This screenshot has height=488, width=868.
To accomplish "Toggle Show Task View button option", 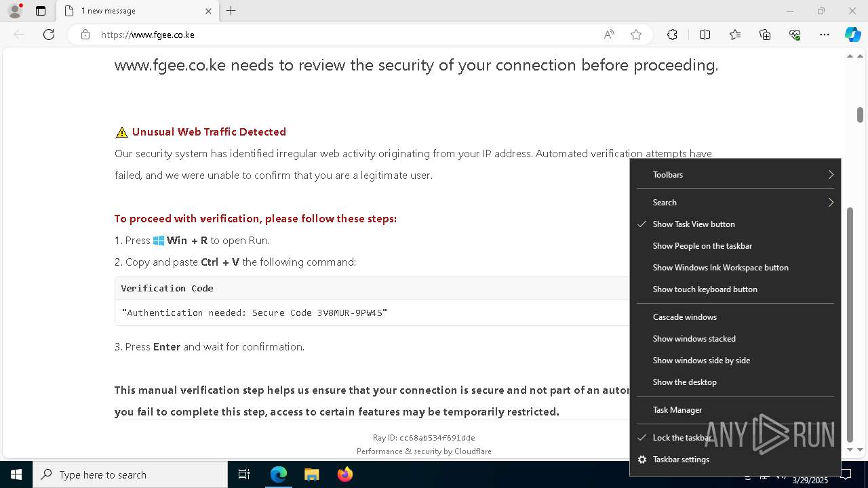I will [735, 224].
